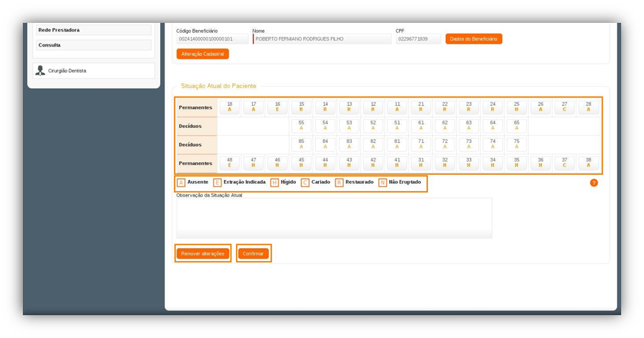The width and height of the screenshot is (644, 338).
Task: Click the Confirmar button
Action: point(253,254)
